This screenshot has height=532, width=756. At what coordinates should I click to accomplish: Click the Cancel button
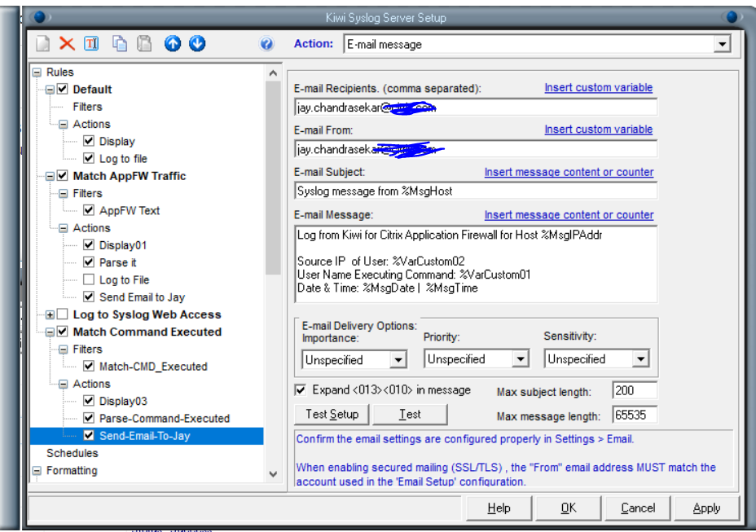tap(638, 508)
